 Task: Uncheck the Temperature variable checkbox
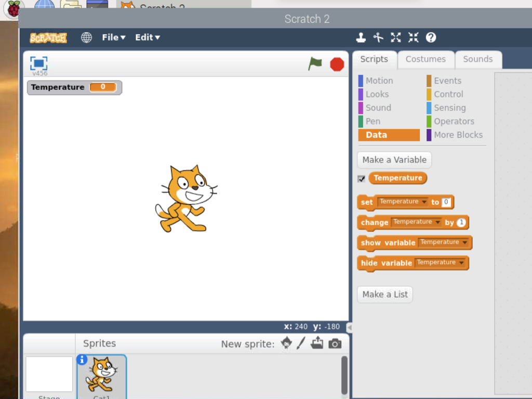coord(362,179)
